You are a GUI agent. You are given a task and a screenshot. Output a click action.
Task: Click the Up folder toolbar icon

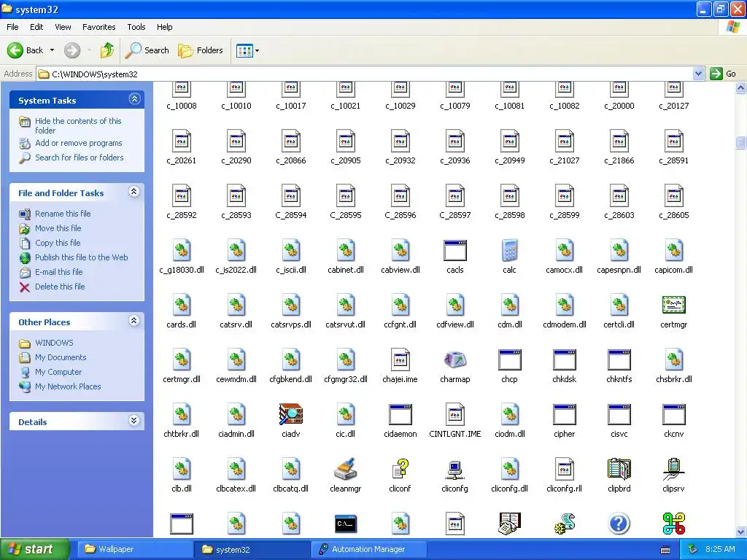tap(107, 50)
